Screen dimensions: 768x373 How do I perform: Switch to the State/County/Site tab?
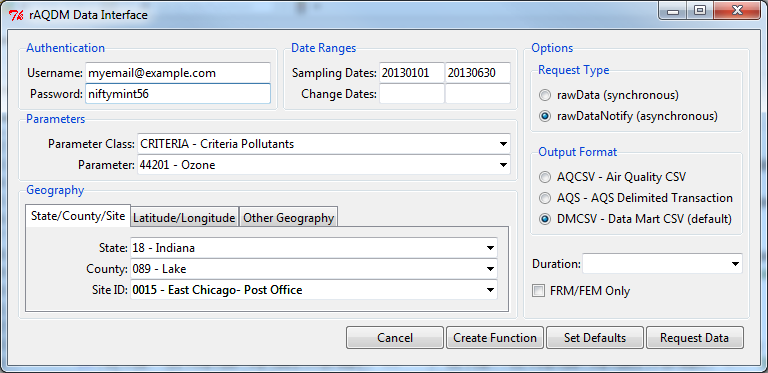pyautogui.click(x=78, y=216)
